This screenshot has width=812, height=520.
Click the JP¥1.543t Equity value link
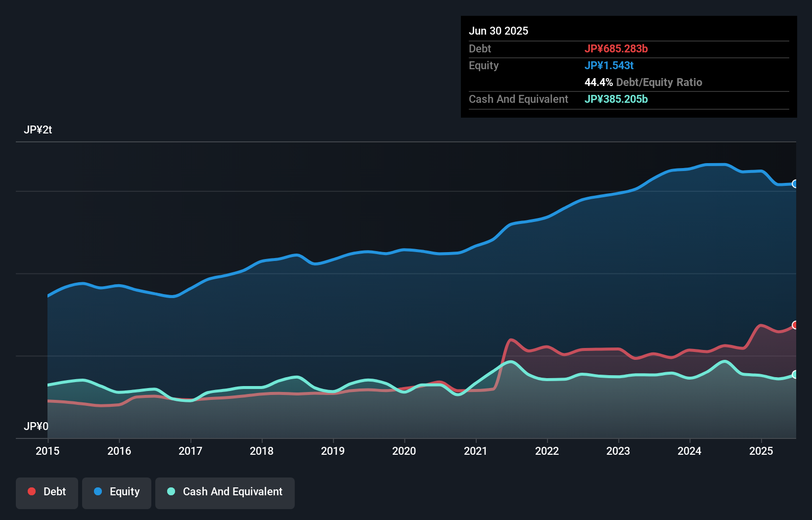609,65
